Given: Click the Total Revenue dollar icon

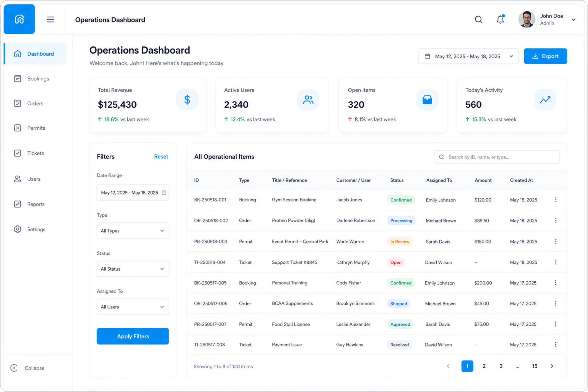Looking at the screenshot, I should [187, 99].
